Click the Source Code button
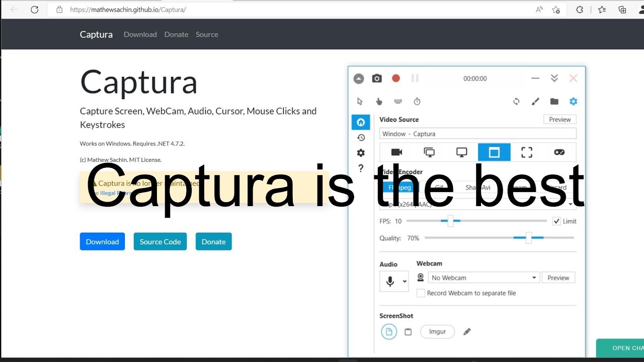 pyautogui.click(x=160, y=241)
